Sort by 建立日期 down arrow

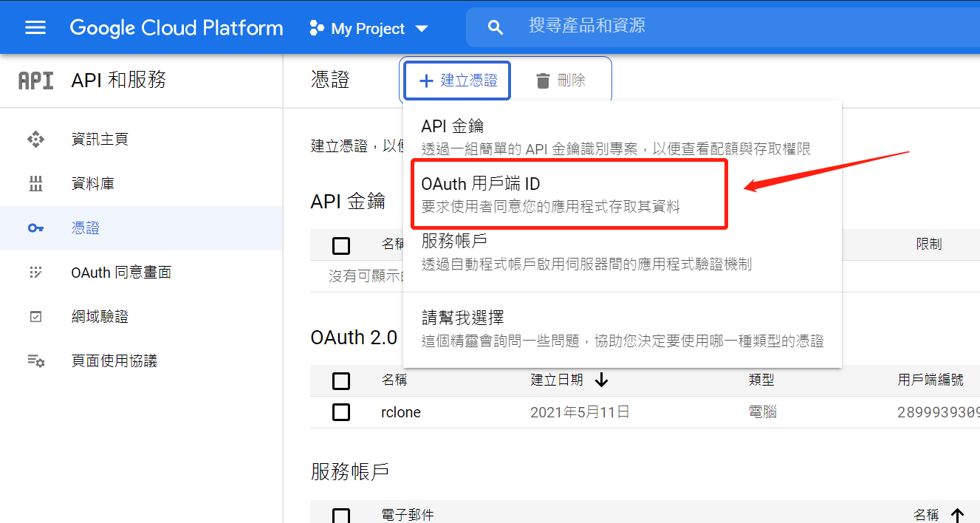point(601,380)
